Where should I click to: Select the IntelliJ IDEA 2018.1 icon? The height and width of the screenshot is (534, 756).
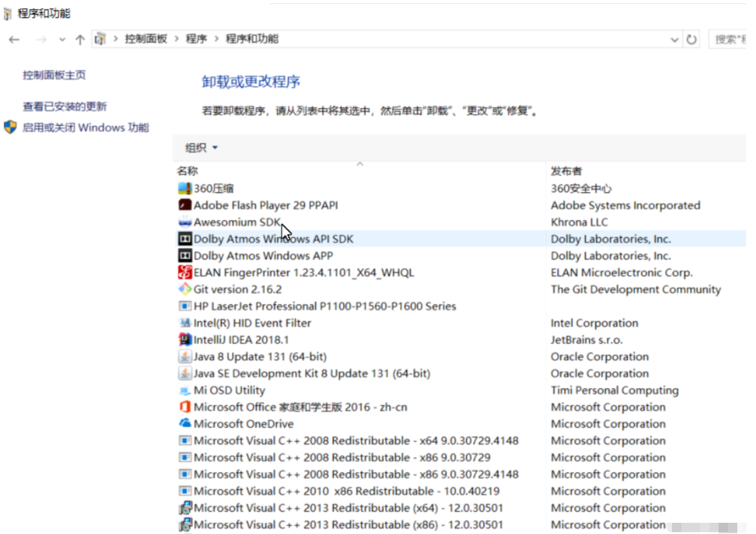point(185,339)
